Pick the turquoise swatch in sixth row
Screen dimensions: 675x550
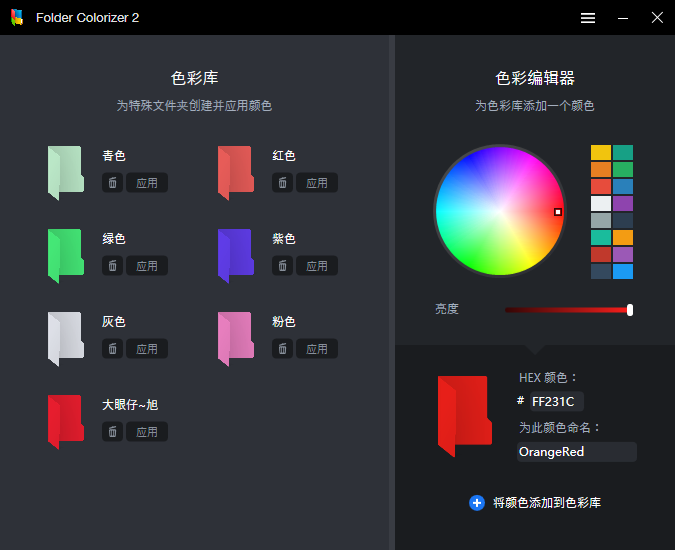click(601, 238)
